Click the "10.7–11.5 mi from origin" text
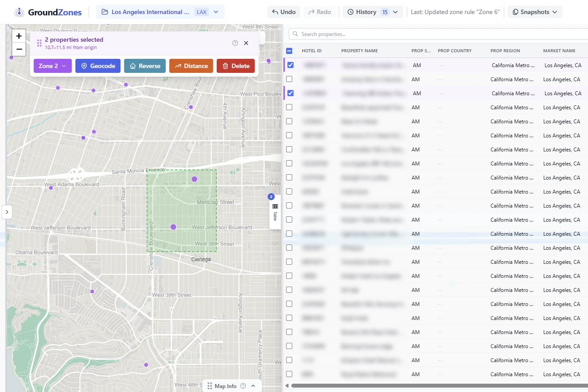 coord(71,47)
